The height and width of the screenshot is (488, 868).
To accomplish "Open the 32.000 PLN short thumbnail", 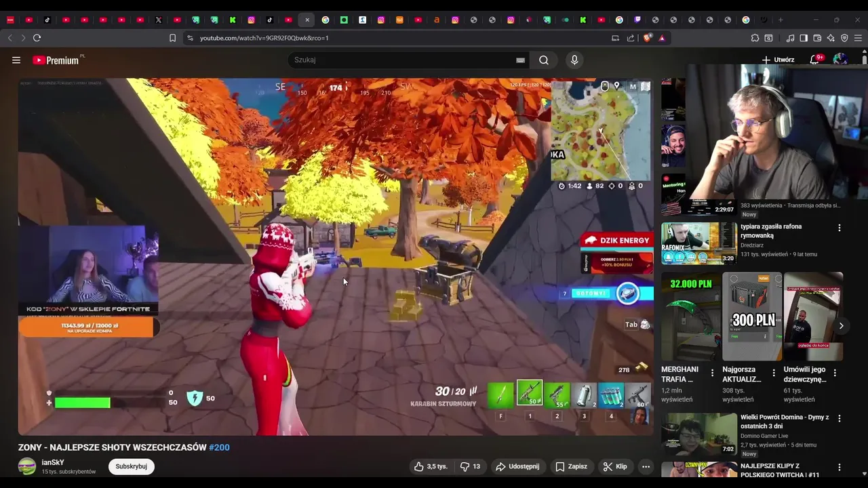I will (x=691, y=317).
